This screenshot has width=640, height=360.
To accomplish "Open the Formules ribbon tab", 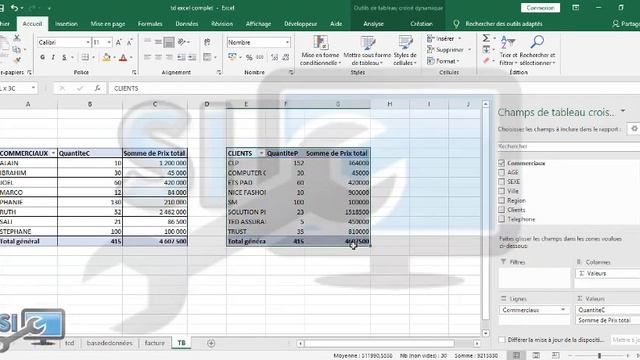I will (x=150, y=24).
